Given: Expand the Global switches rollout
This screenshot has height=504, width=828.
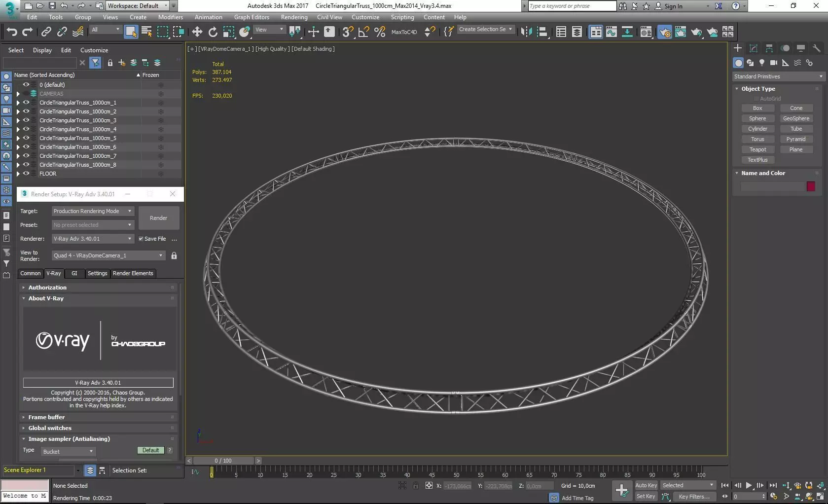Looking at the screenshot, I should pos(50,428).
